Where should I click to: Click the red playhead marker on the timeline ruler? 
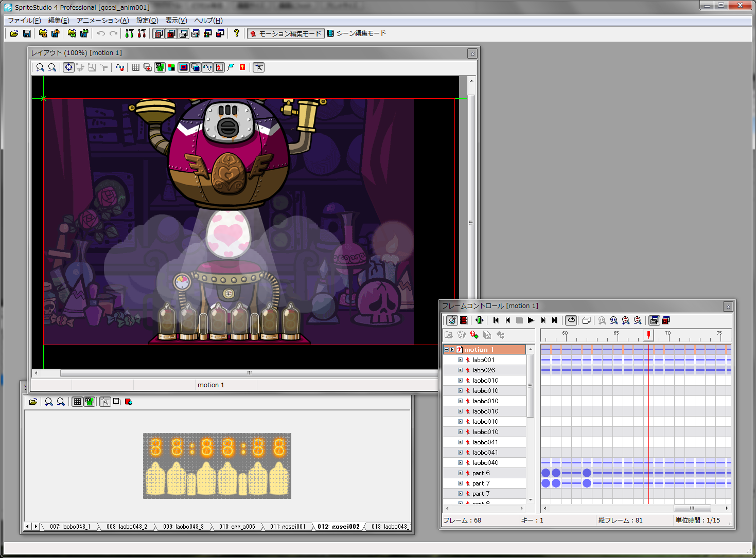(648, 334)
